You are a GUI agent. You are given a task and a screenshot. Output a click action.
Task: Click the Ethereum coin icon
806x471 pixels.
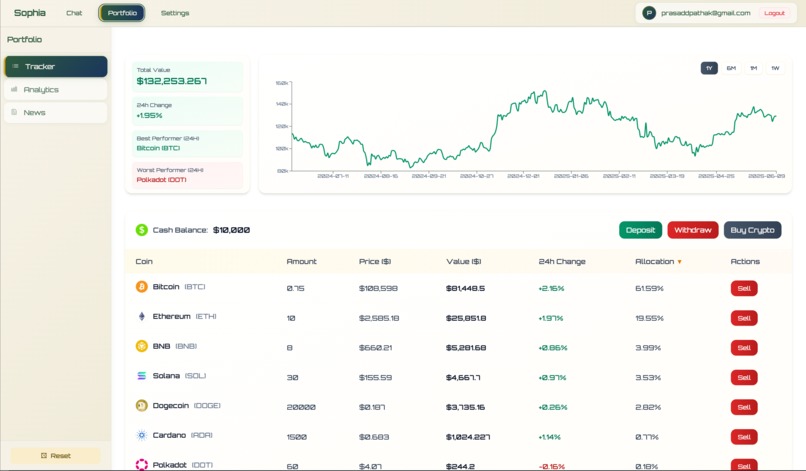pyautogui.click(x=141, y=316)
